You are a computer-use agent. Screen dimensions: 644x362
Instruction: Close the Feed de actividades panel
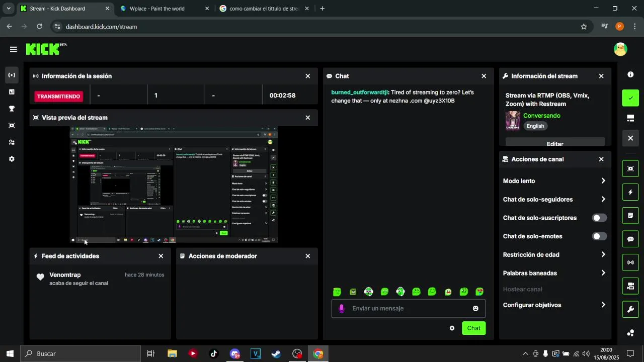click(161, 256)
